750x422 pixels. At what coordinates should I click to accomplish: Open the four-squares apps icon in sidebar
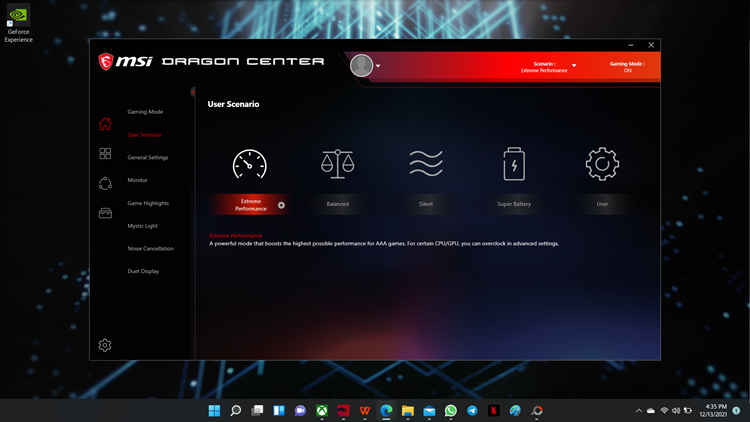[x=105, y=153]
